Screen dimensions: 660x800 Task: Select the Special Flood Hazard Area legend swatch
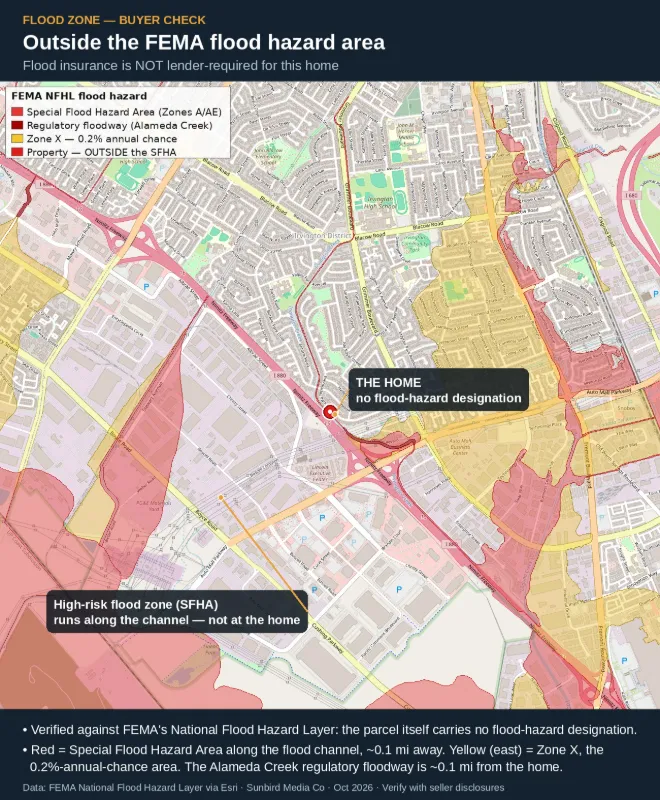pos(17,112)
